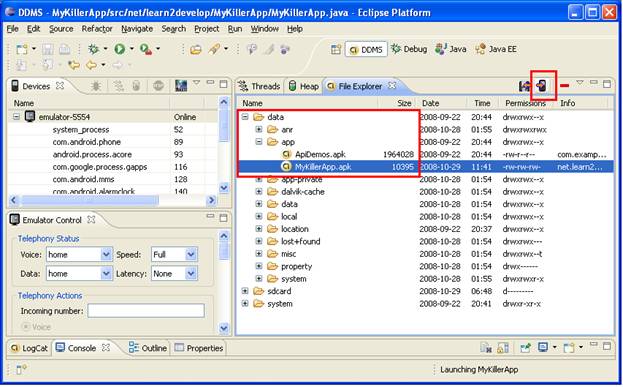623x387 pixels.
Task: Open the Data telephony status dropdown
Action: click(106, 273)
